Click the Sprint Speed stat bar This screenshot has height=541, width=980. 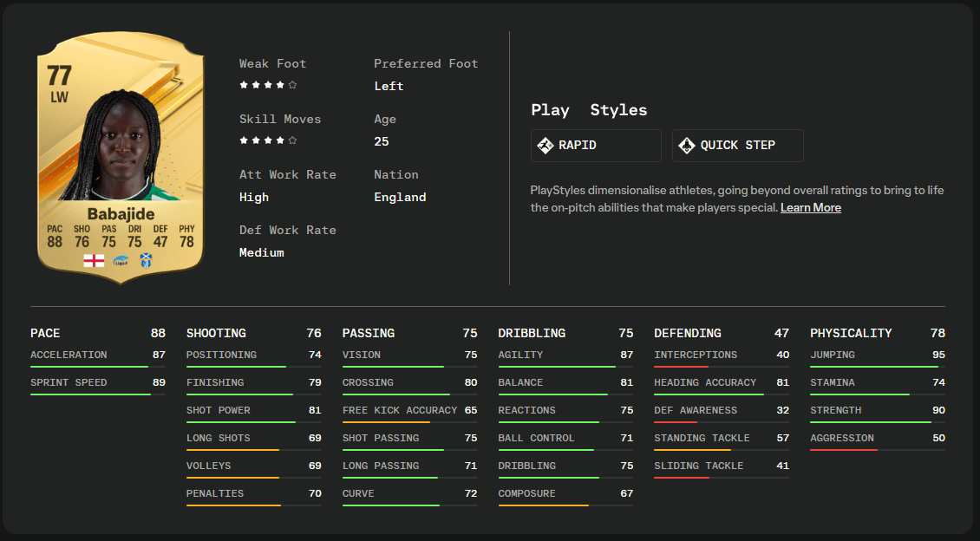tap(98, 394)
